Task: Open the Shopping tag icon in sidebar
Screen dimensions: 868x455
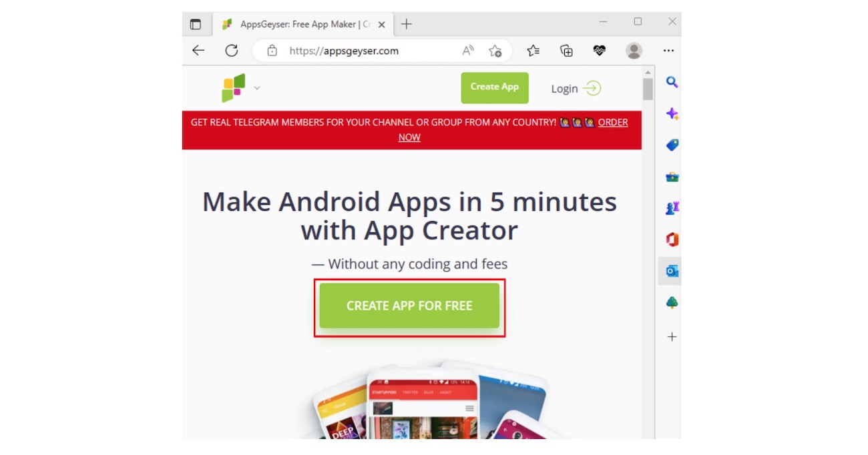Action: pyautogui.click(x=671, y=145)
